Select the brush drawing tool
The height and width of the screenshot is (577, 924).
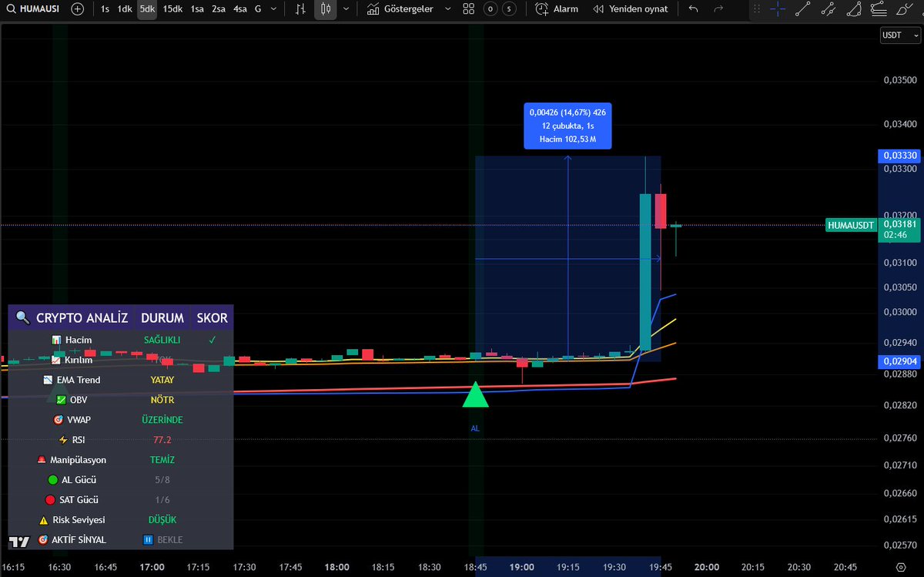pos(903,9)
